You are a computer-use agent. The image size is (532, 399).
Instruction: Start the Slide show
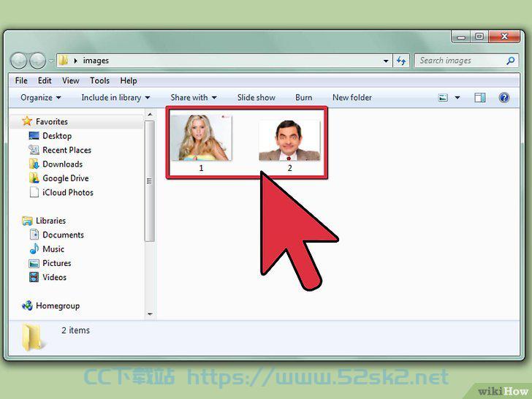coord(256,98)
